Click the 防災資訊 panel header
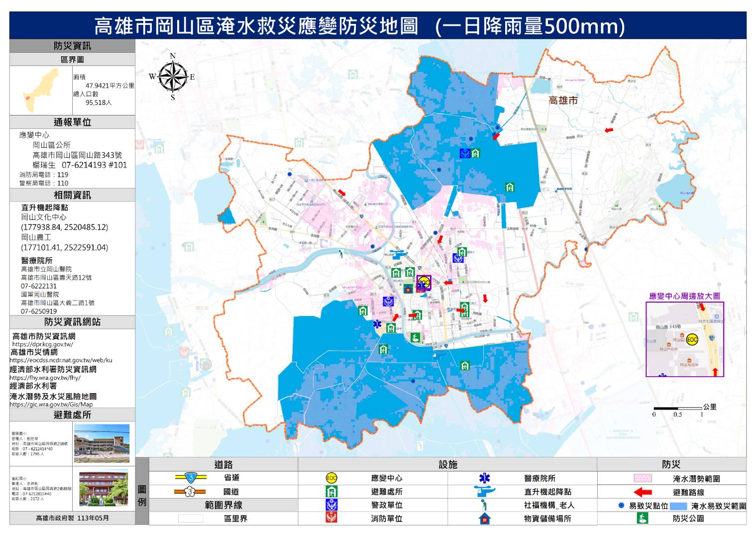 (x=72, y=46)
